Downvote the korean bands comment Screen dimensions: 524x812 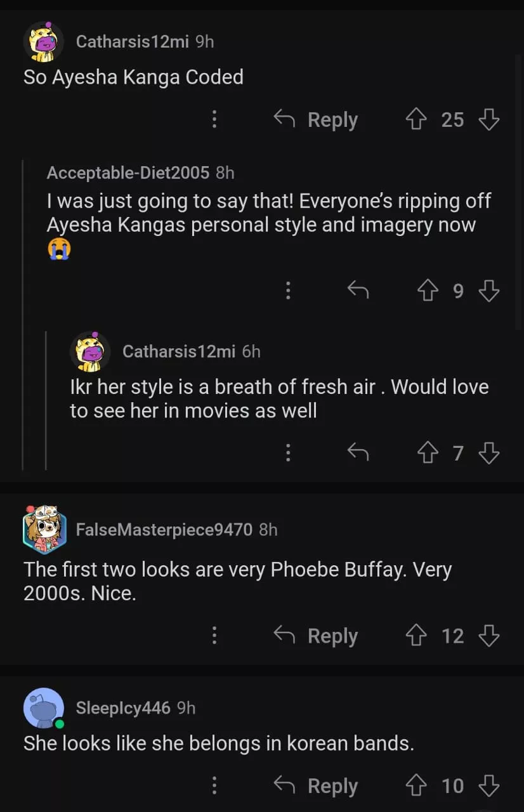click(x=488, y=786)
